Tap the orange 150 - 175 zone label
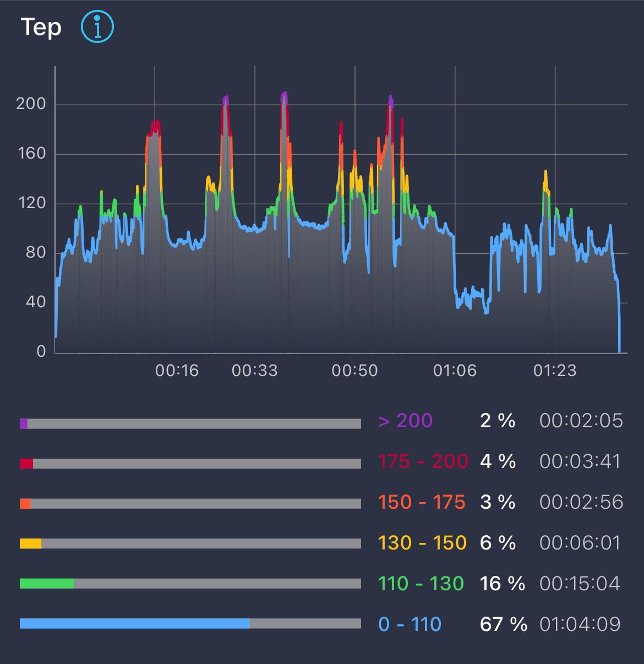Image resolution: width=644 pixels, height=664 pixels. point(422,502)
